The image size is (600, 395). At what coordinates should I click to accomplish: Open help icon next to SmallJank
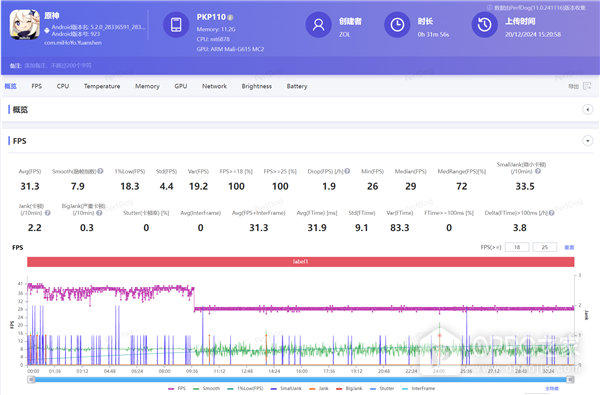click(x=538, y=171)
